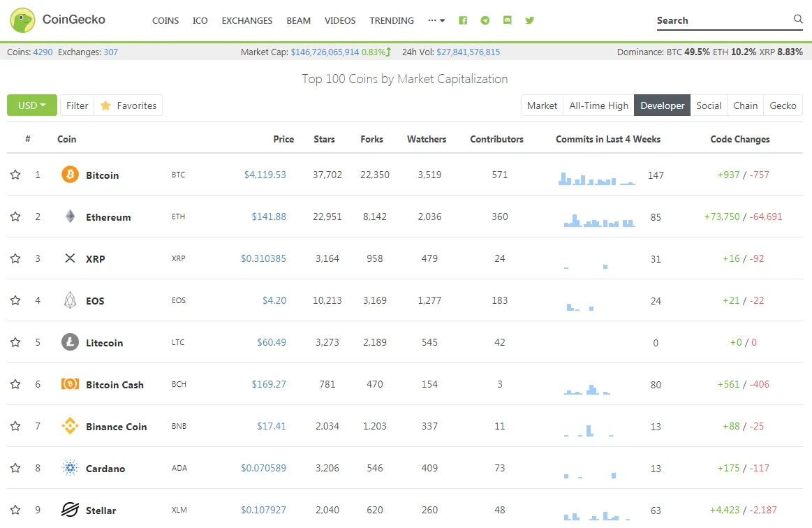
Task: Switch to the Social tab
Action: pos(709,105)
